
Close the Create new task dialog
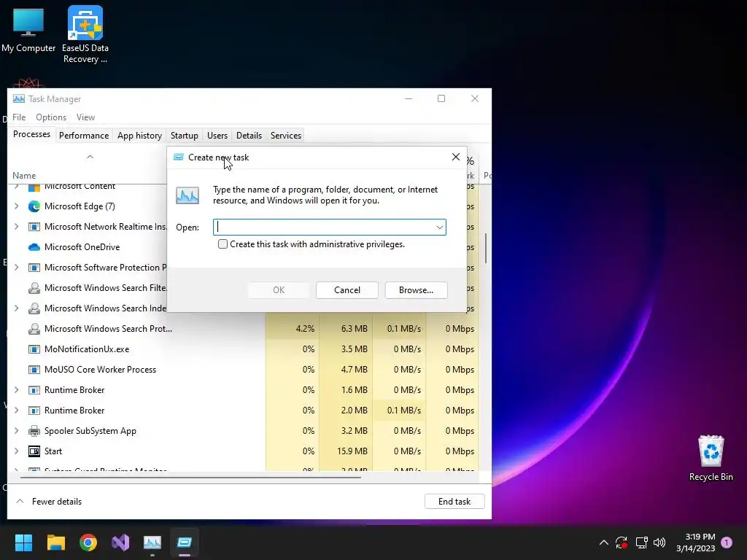coord(456,157)
